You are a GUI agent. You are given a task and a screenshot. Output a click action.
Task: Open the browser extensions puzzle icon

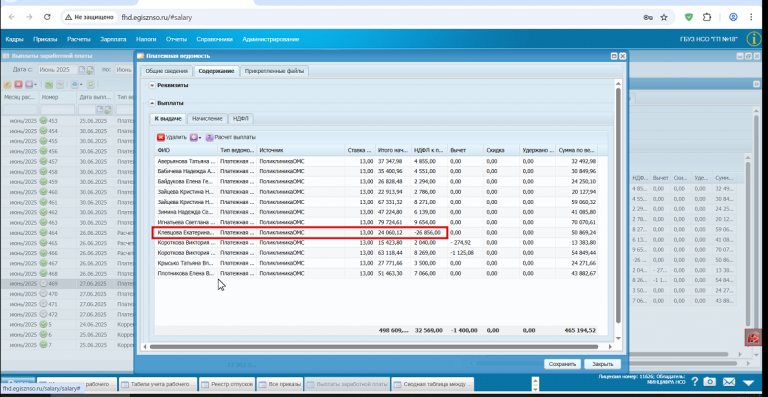[x=707, y=17]
